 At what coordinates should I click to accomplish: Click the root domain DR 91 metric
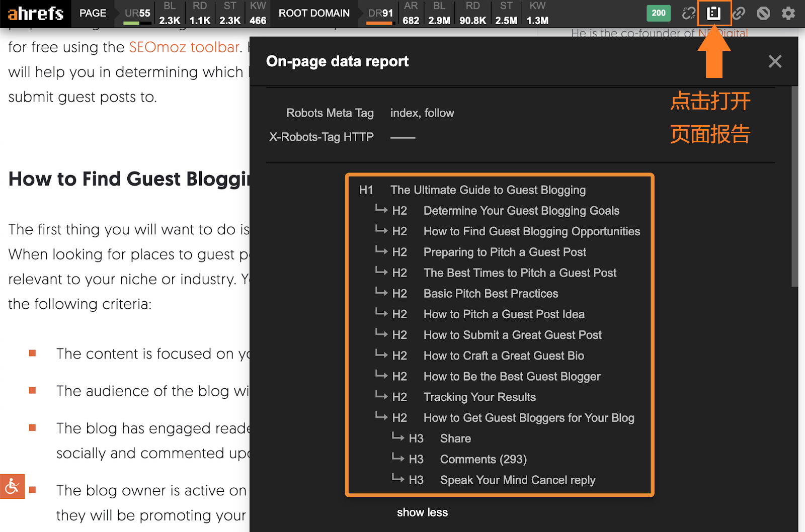tap(380, 14)
